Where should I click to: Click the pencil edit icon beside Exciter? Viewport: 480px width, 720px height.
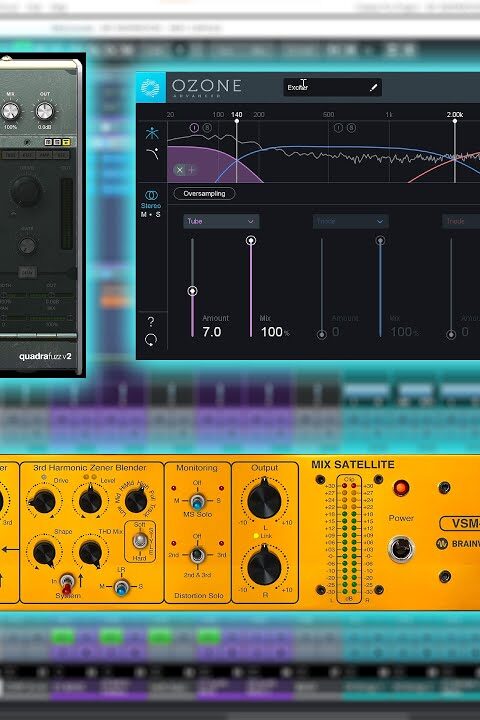[x=373, y=87]
